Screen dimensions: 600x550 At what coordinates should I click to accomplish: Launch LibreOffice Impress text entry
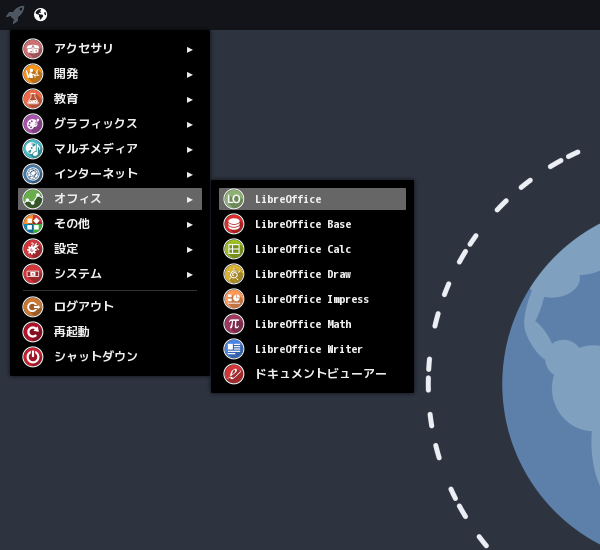click(x=312, y=299)
